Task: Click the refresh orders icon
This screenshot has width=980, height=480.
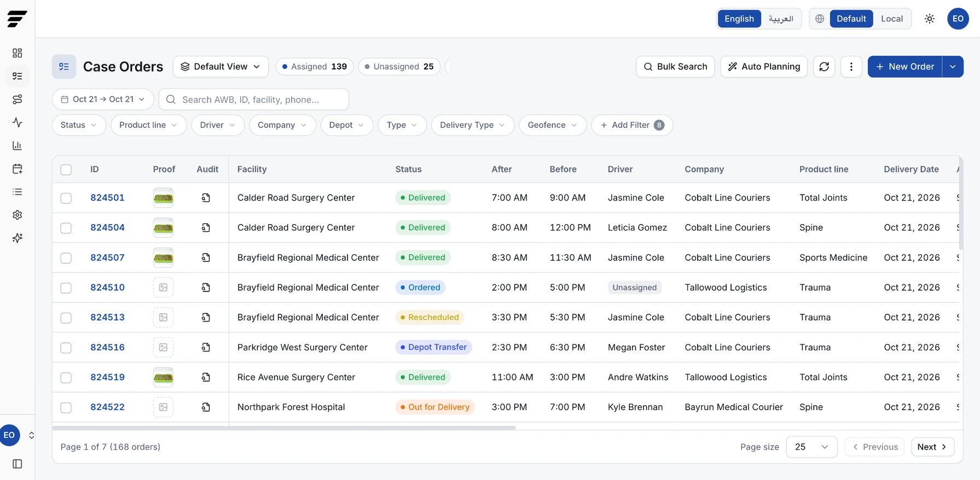Action: click(x=824, y=67)
